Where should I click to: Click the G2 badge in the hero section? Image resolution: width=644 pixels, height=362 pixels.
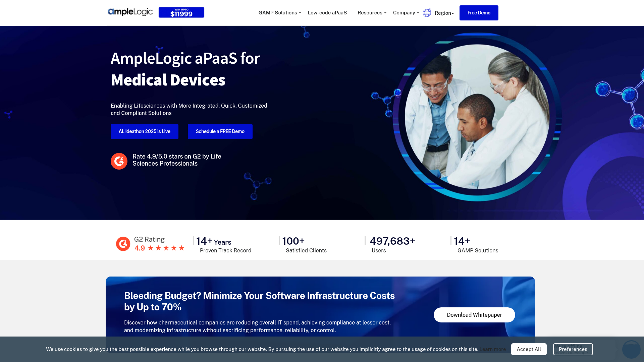[119, 161]
